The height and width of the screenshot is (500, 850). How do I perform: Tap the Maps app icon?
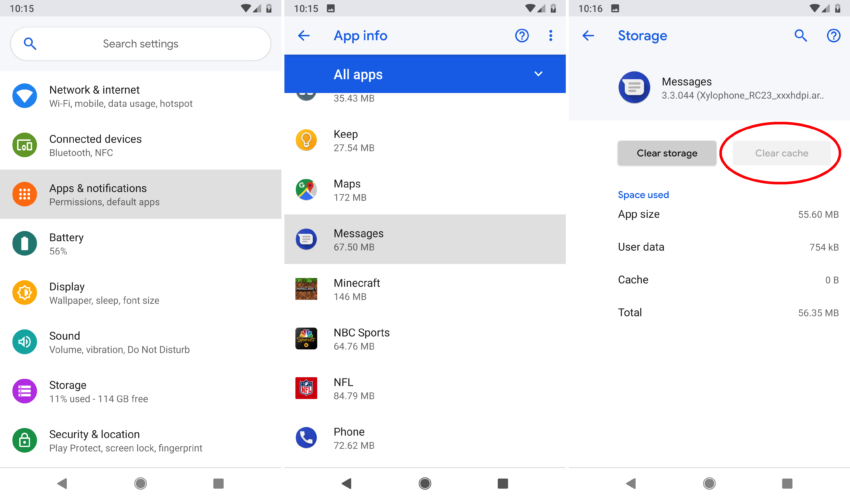[x=306, y=190]
